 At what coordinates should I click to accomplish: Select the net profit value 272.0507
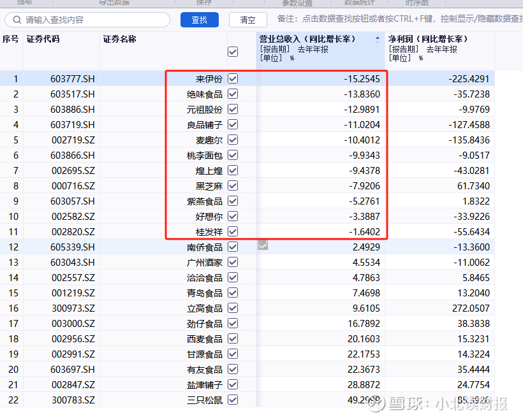471,308
